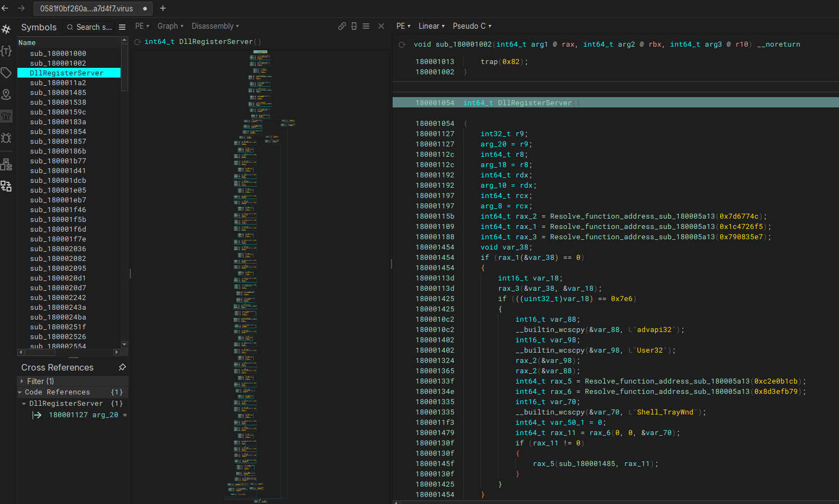Click the symbols list scroll right arrow

116,352
